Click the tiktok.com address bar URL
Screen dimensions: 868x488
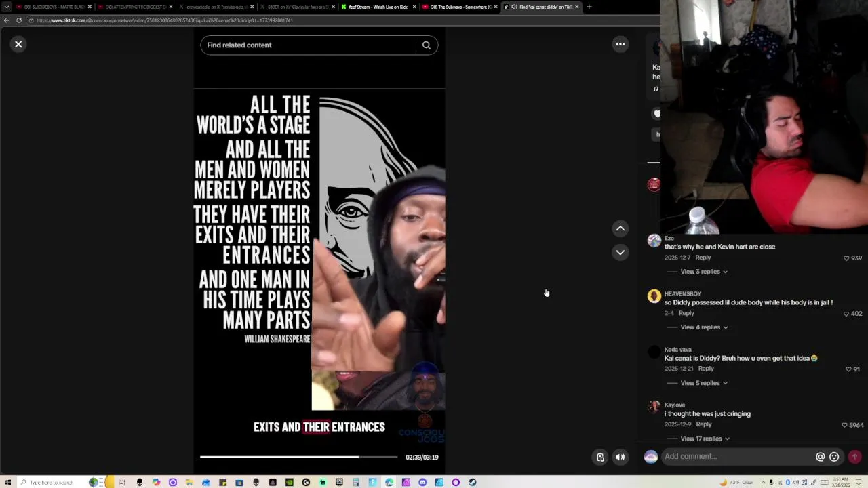click(165, 20)
